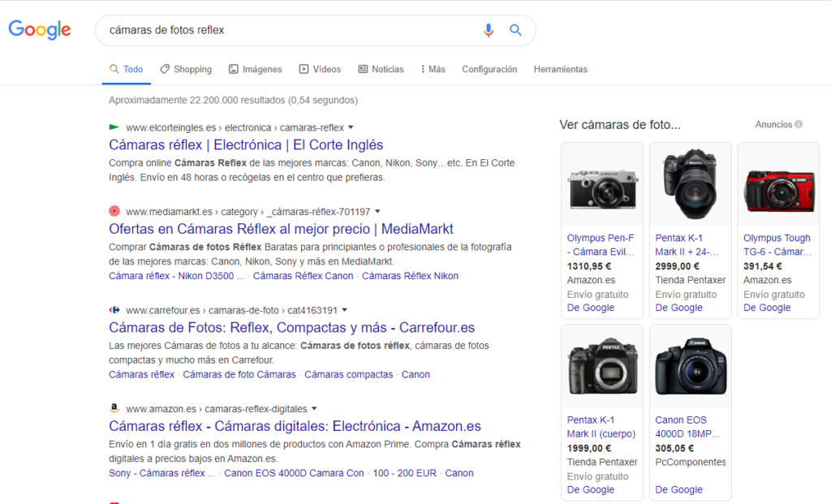This screenshot has height=504, width=831.
Task: Open the 'Cámaras Réflex Nikon' sitelink
Action: tap(410, 276)
